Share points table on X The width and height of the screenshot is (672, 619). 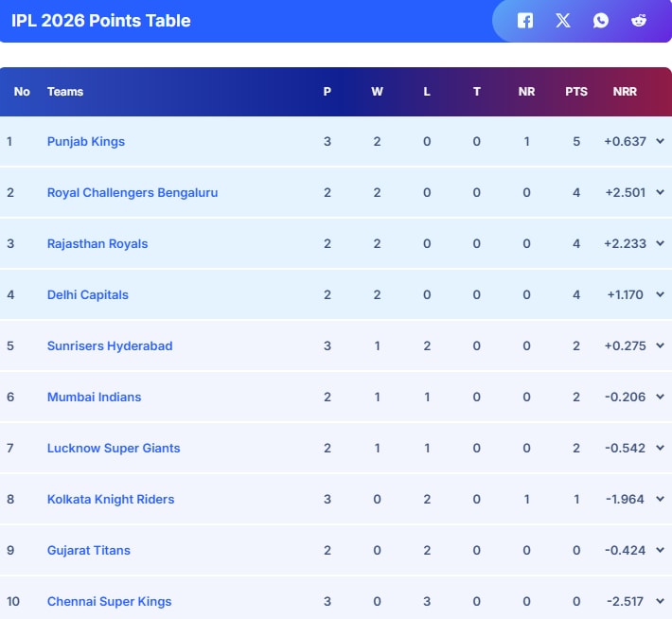pos(563,21)
